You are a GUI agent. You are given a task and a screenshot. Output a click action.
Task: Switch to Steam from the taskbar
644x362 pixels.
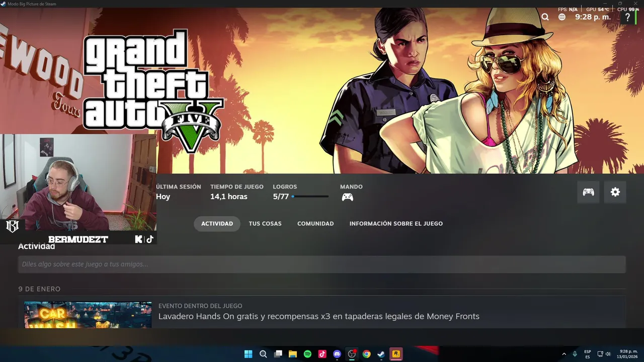(x=381, y=354)
